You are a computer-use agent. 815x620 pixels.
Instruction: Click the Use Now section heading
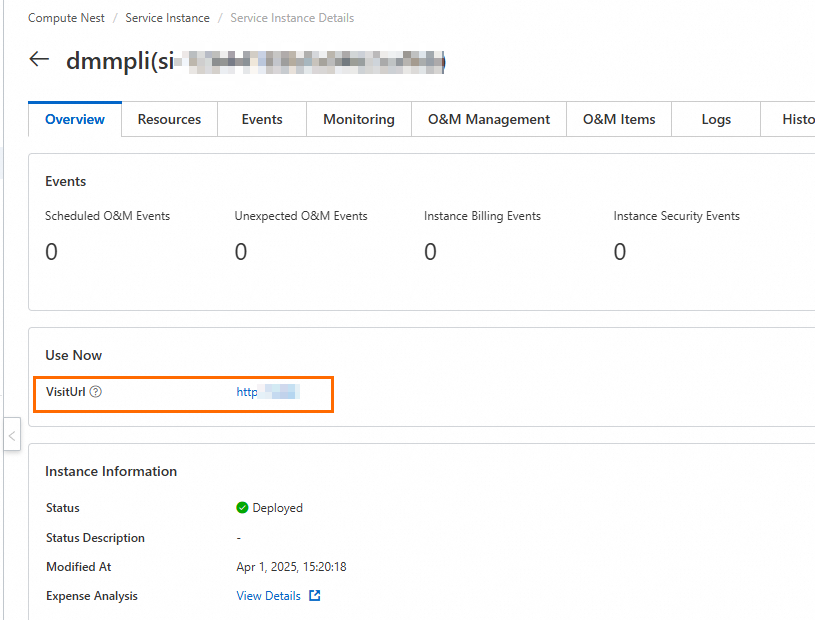click(x=73, y=355)
